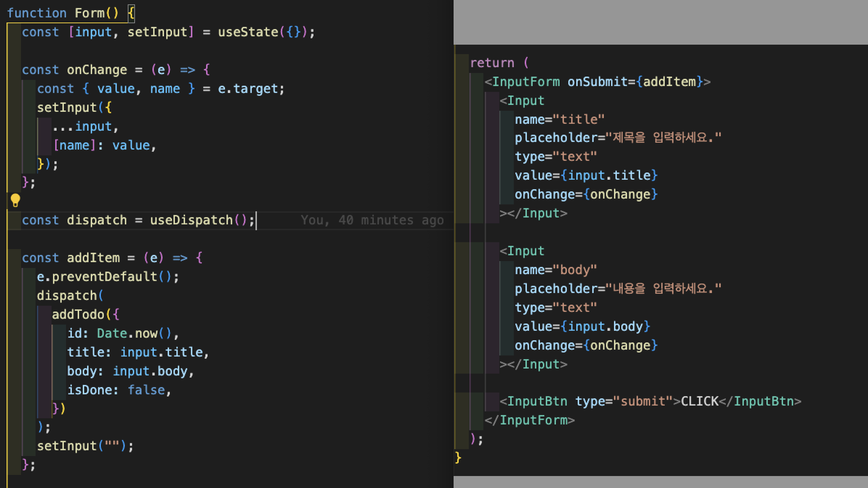Click the value={input.body} attribute
This screenshot has width=868, height=488.
(582, 326)
